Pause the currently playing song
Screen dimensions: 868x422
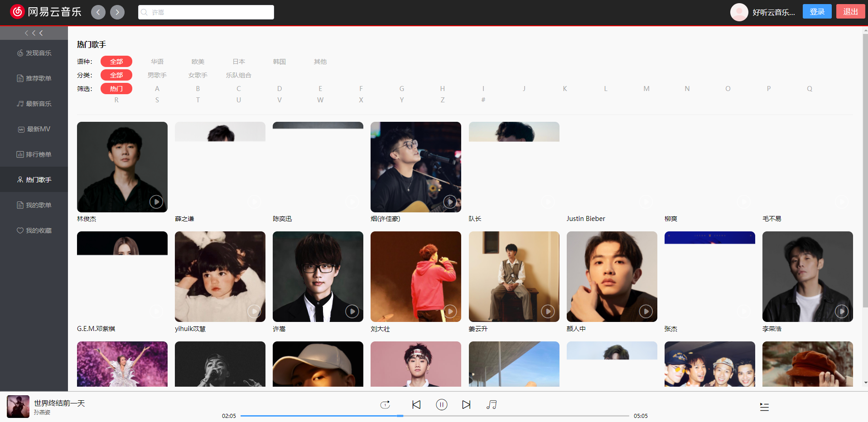(x=442, y=404)
